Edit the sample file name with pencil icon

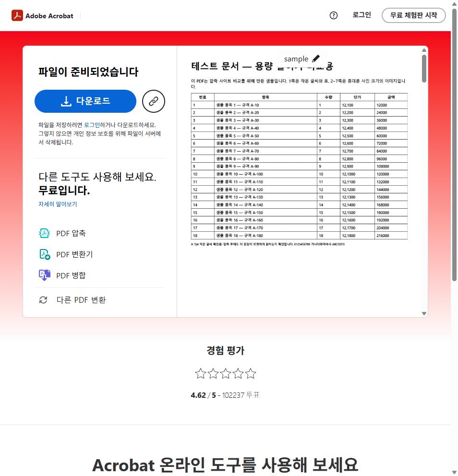click(x=316, y=58)
